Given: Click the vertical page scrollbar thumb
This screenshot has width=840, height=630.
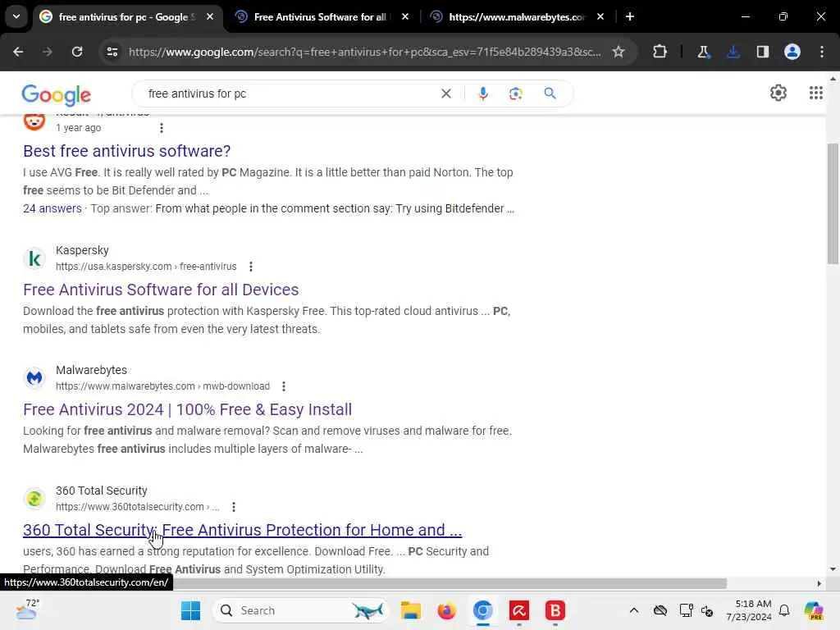Looking at the screenshot, I should 833,203.
